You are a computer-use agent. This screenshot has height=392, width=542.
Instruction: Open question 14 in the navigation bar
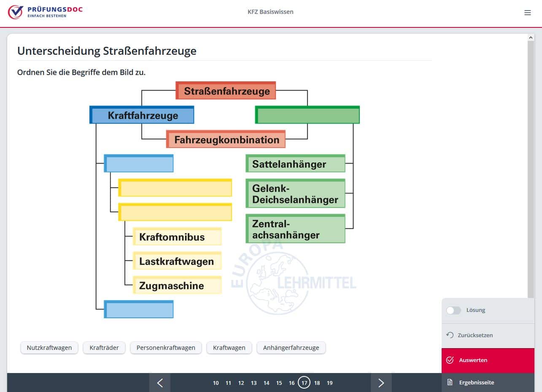pos(267,383)
